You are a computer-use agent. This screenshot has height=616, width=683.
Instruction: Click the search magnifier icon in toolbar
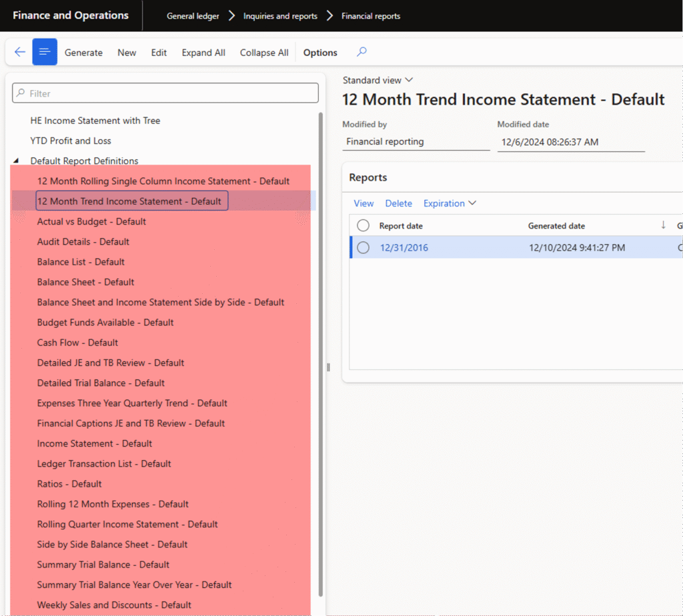362,52
